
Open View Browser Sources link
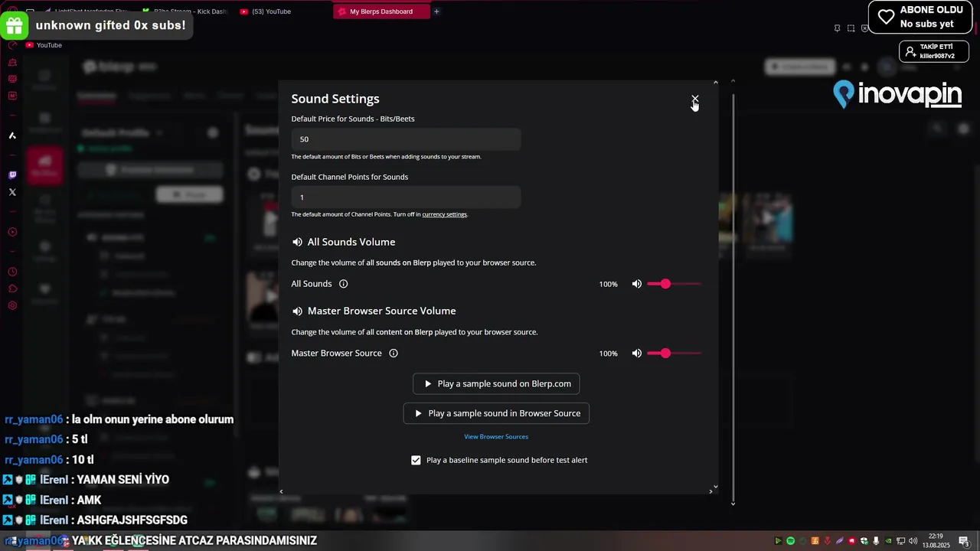coord(496,437)
